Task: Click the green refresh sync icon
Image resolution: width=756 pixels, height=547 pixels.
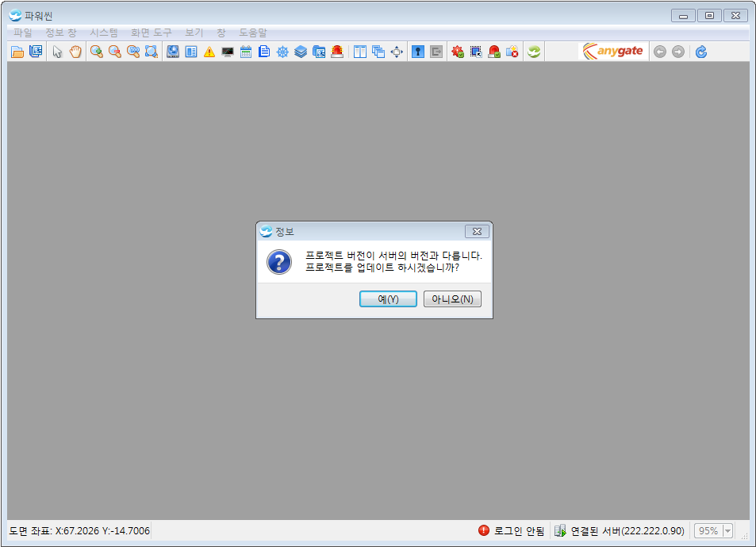Action: (534, 52)
